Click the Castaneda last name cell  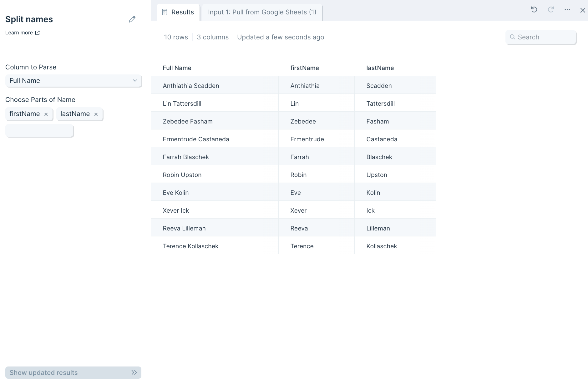[395, 139]
